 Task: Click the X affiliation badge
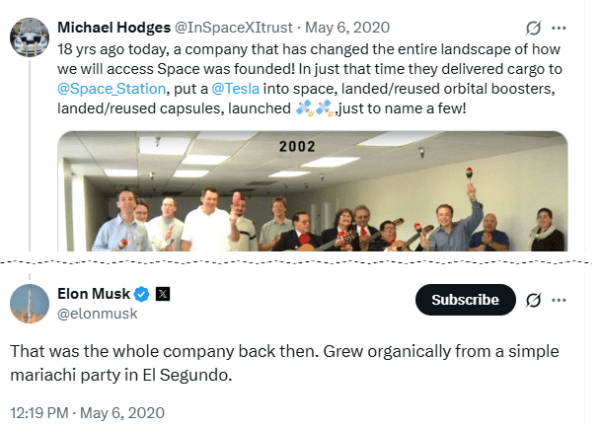tap(164, 295)
